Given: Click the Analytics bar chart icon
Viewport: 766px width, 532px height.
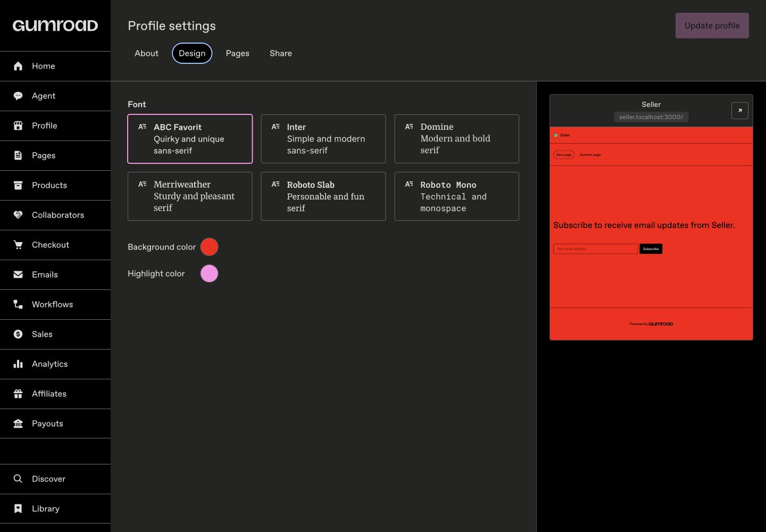Looking at the screenshot, I should (18, 364).
